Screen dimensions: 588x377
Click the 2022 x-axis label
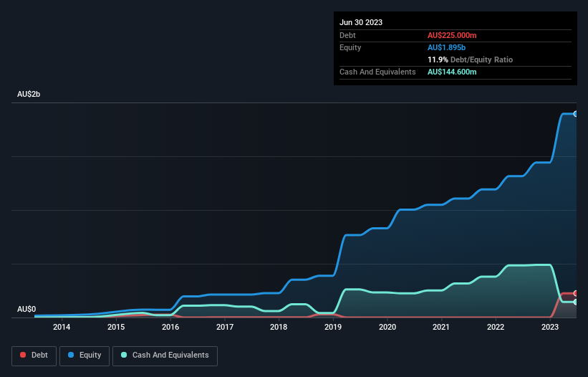click(496, 327)
